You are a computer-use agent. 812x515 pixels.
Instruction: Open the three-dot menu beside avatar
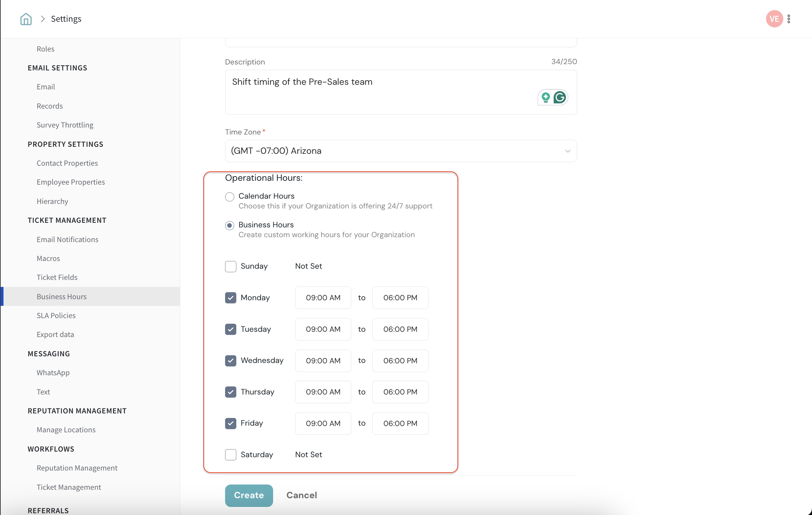[789, 19]
